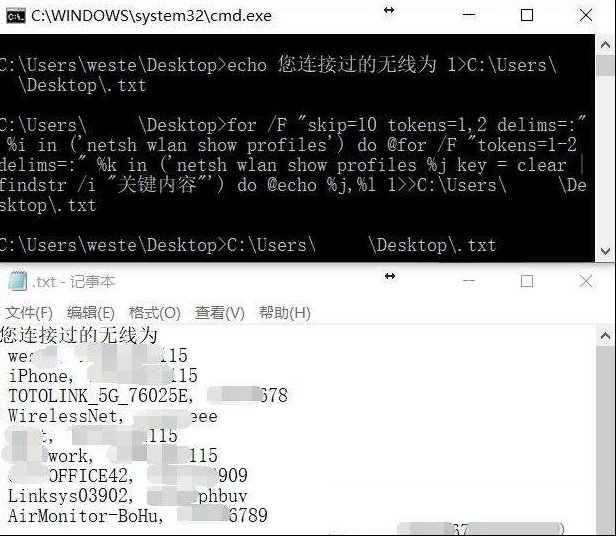Image resolution: width=616 pixels, height=536 pixels.
Task: Click the TOTOLINK_5G_76025E line in Notepad
Action: (148, 396)
